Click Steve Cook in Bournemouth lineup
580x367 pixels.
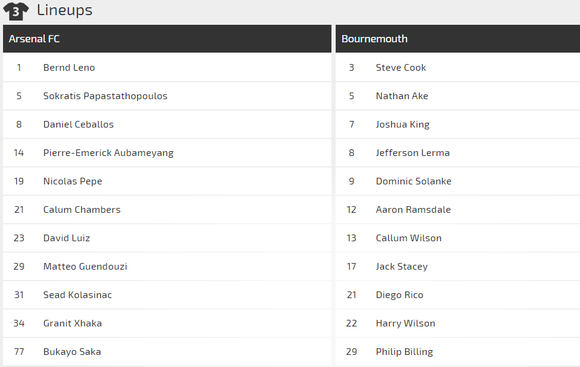point(401,68)
